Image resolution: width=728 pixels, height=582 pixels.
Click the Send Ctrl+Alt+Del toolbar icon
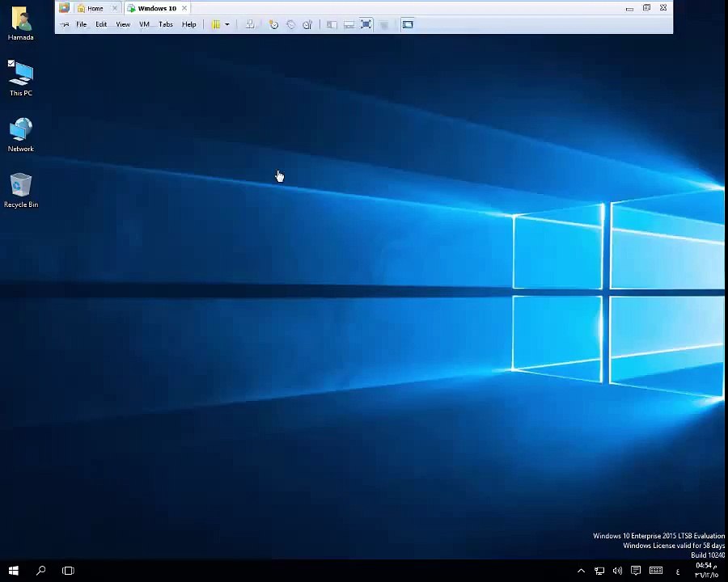pyautogui.click(x=250, y=24)
